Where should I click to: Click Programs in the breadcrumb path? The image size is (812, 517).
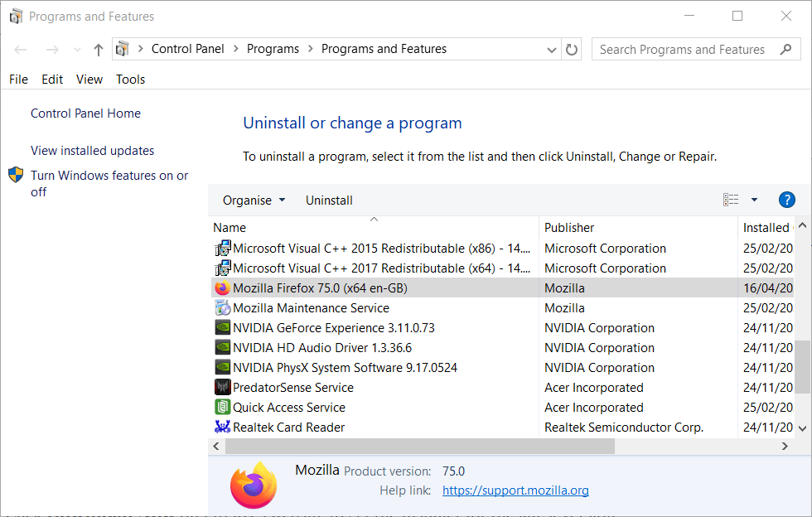point(273,49)
